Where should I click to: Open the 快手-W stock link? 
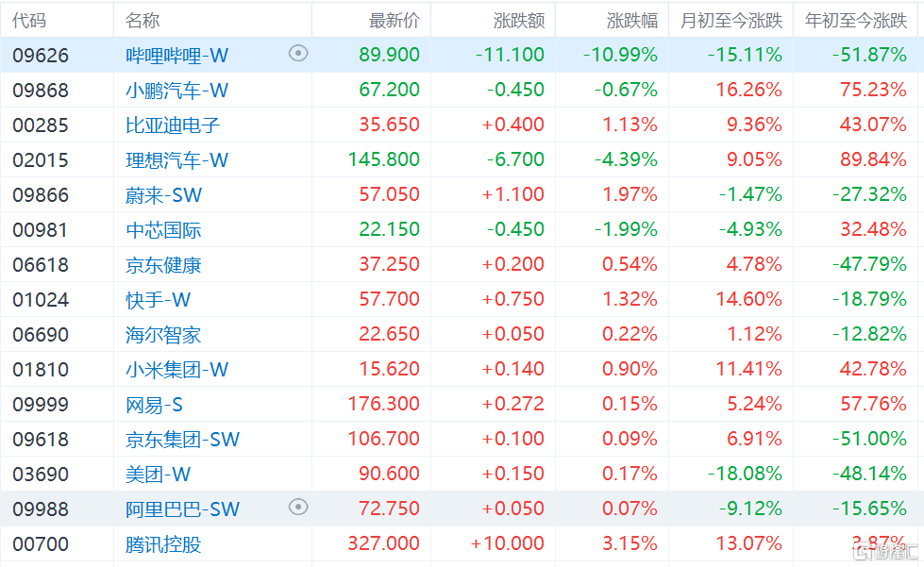(158, 300)
